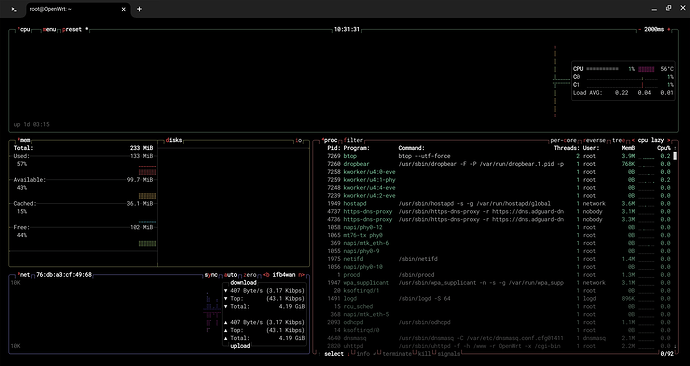Open info for selected process
690x366 pixels.
(363, 354)
